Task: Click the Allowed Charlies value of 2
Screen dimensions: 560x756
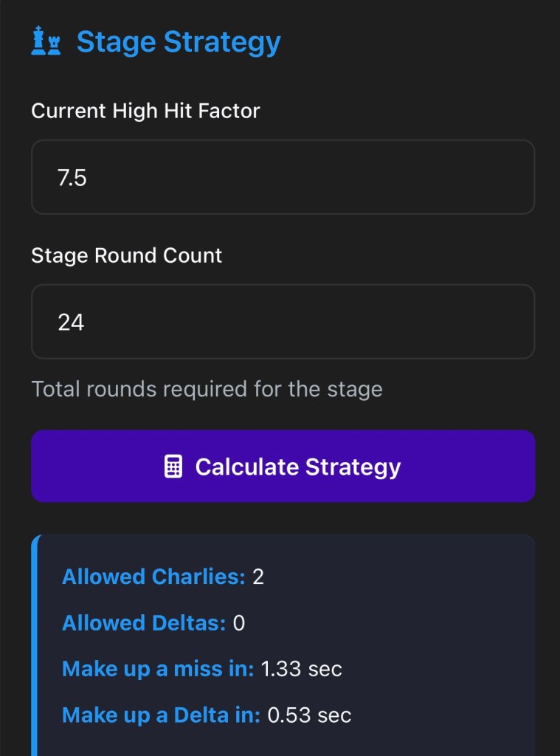Action: (x=258, y=577)
